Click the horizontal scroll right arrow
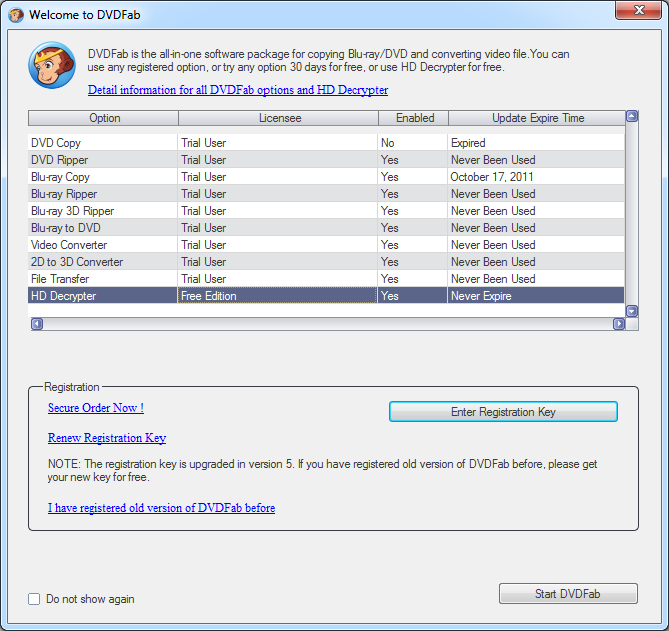Screen dimensions: 669x631 [619, 324]
